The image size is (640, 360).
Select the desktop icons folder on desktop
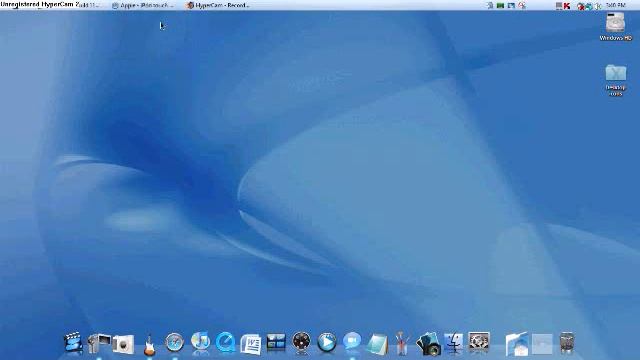tap(616, 80)
